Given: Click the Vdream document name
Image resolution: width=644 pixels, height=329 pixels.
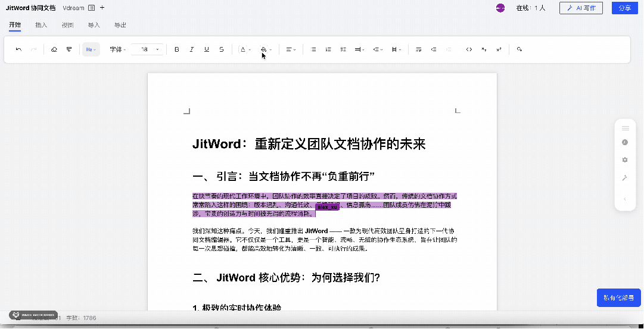Looking at the screenshot, I should [73, 8].
